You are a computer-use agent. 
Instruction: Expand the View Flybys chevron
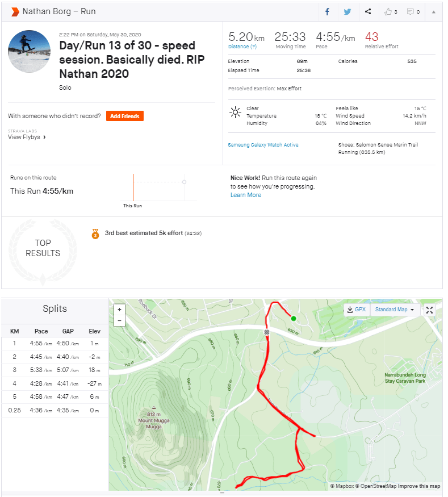[x=44, y=137]
